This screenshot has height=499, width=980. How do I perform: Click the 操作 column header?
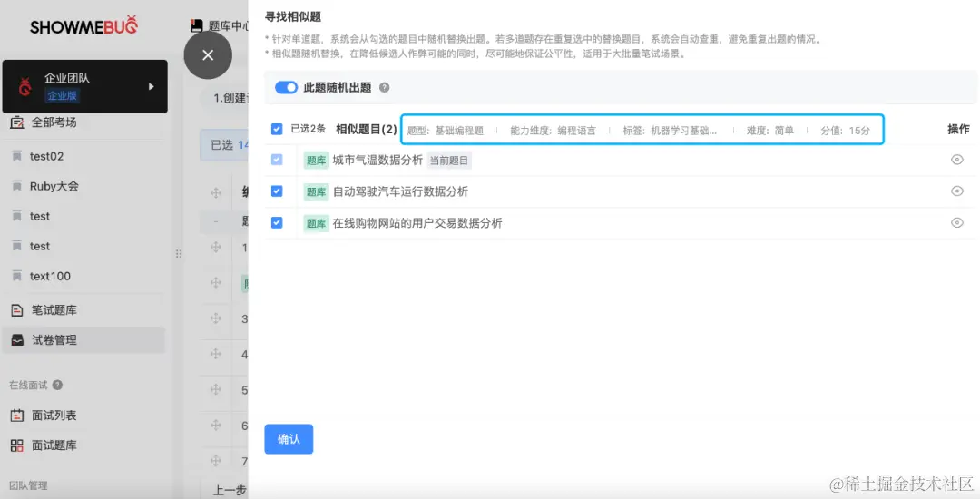coord(958,129)
